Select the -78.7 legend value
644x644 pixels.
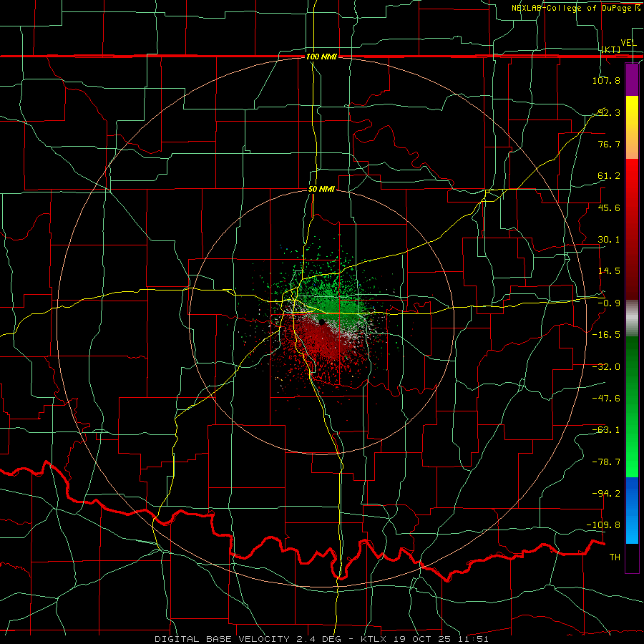click(606, 462)
